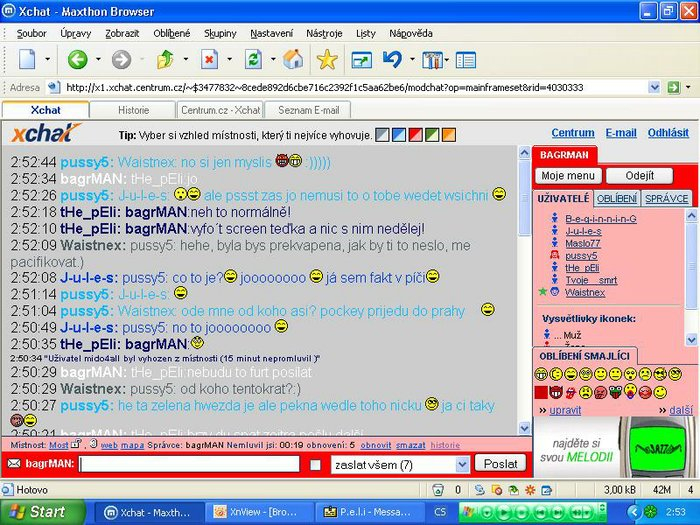Click the Poslat send button
This screenshot has height=525, width=700.
(x=500, y=464)
